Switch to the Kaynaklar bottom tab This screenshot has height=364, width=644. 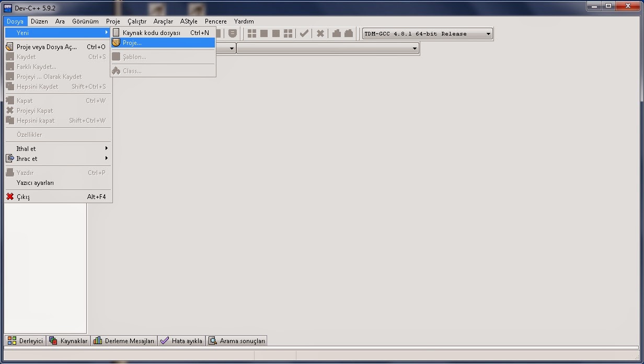coord(68,340)
